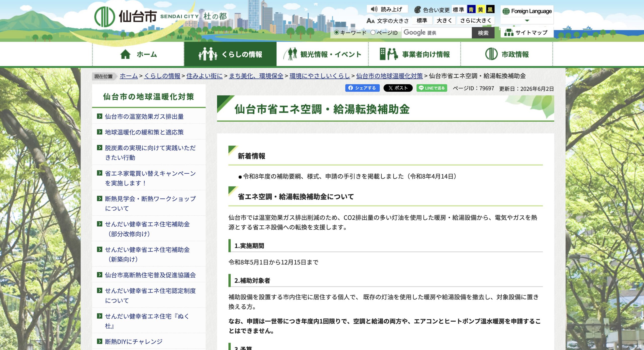Click the 2.補助対象者 heading

point(252,280)
